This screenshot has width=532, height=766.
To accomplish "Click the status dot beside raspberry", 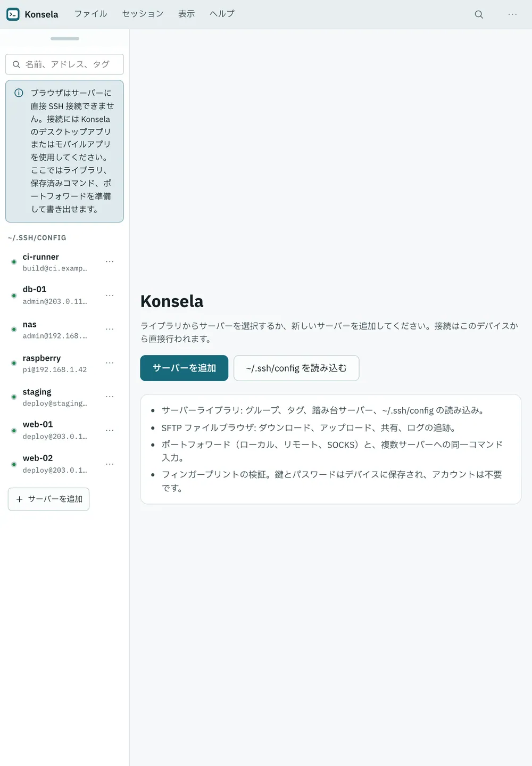I will [x=14, y=363].
